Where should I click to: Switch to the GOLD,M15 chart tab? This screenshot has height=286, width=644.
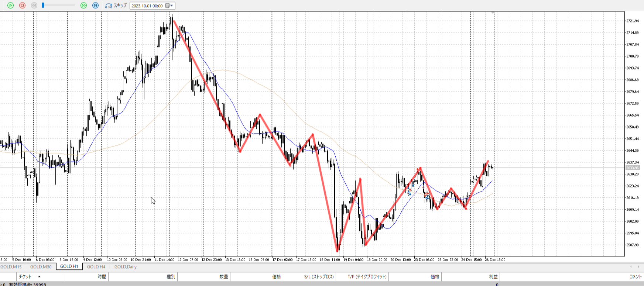pos(11,267)
